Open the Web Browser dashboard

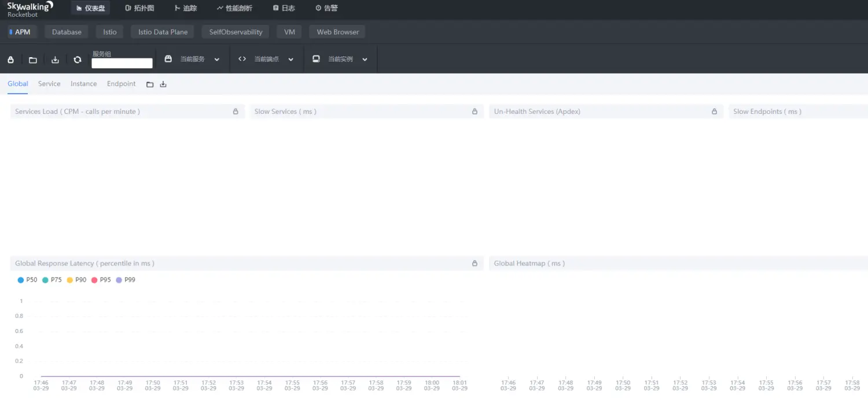pyautogui.click(x=337, y=32)
